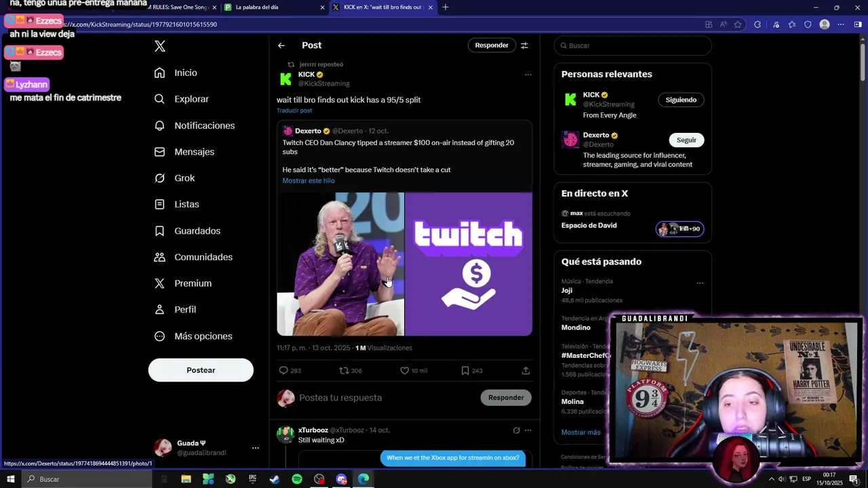Screen dimensions: 868x488
Task: Open the reply sorting filter icon
Action: pyautogui.click(x=524, y=45)
